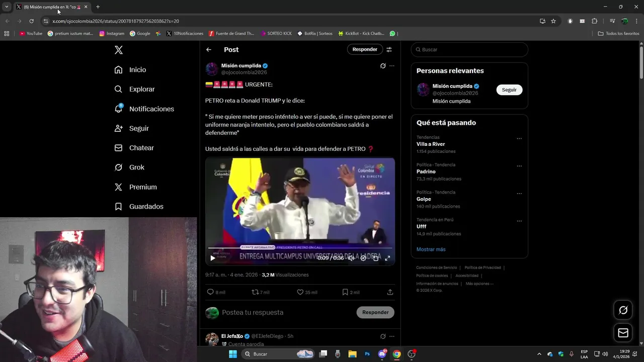Seek on the video progress bar
The image size is (644, 362).
point(300,248)
